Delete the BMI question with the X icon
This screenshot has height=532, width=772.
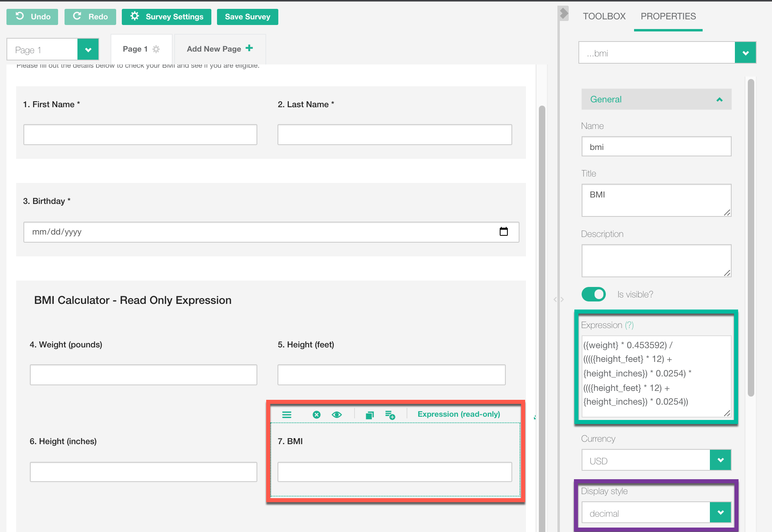(x=317, y=415)
